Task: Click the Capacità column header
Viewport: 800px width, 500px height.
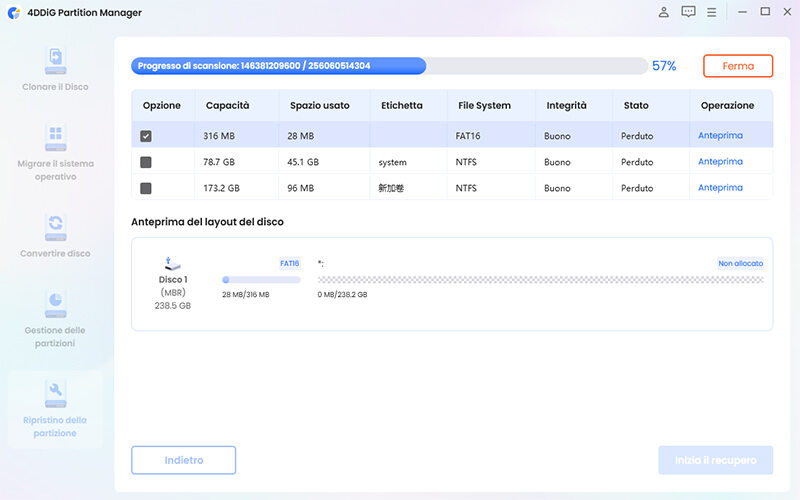Action: click(x=227, y=105)
